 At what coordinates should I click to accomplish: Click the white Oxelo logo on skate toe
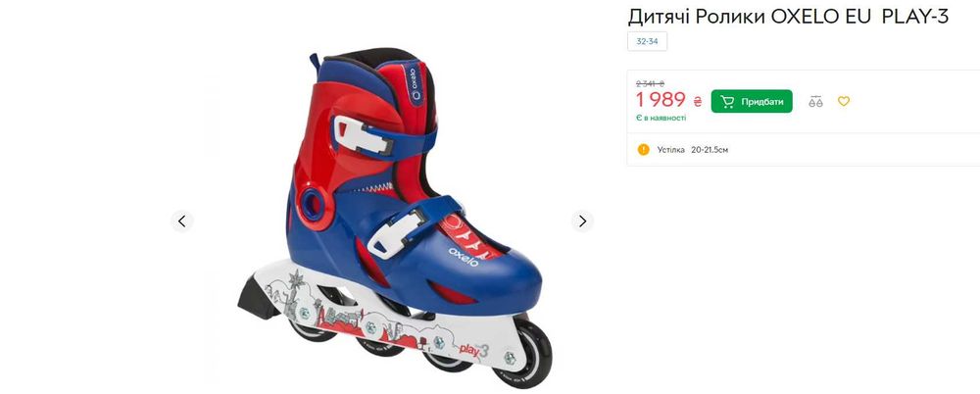point(464,257)
